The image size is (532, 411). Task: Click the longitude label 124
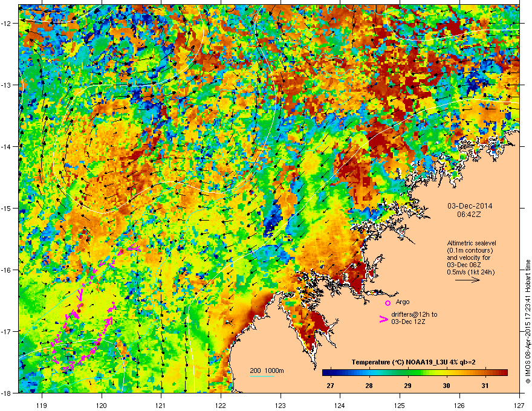pyautogui.click(x=340, y=405)
